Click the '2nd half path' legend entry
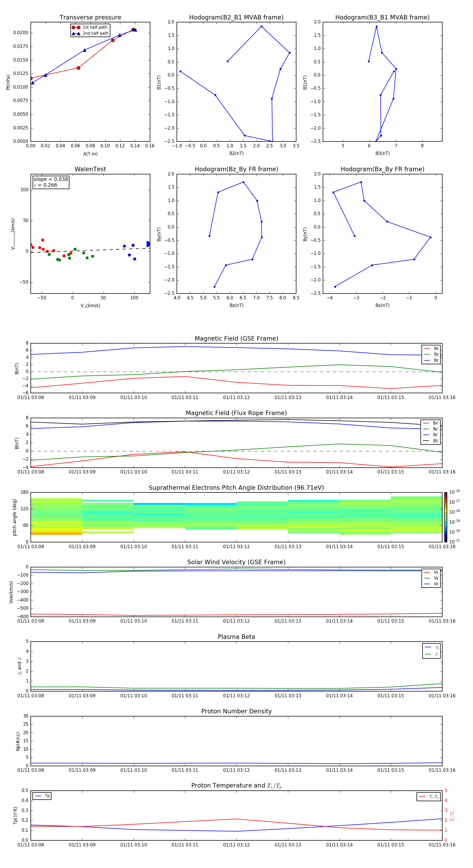The image size is (473, 868). 90,33
